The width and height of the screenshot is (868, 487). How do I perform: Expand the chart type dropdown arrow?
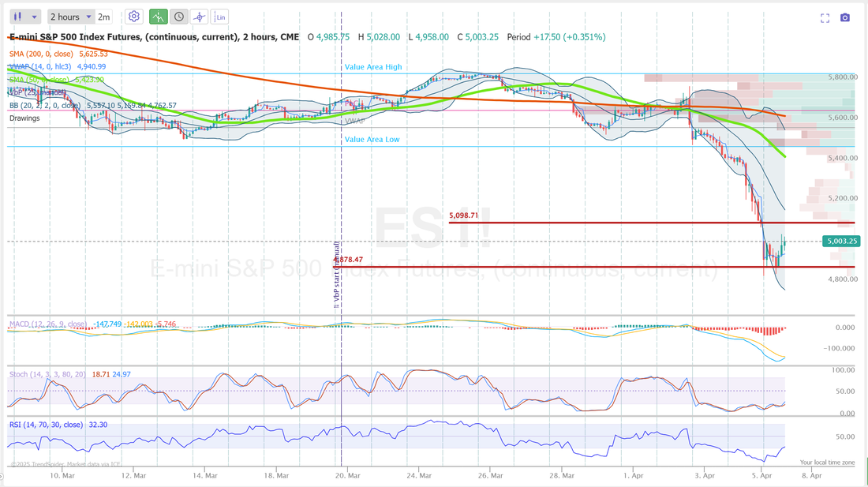34,17
